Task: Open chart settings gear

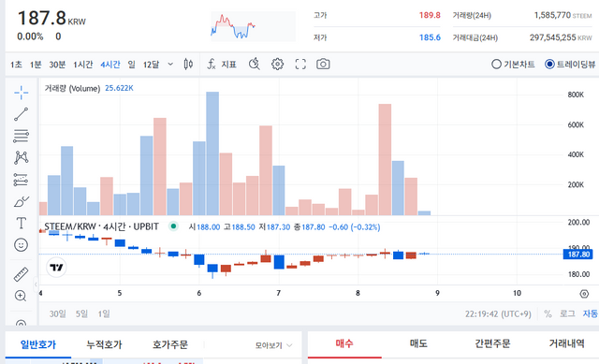Action: [x=277, y=65]
